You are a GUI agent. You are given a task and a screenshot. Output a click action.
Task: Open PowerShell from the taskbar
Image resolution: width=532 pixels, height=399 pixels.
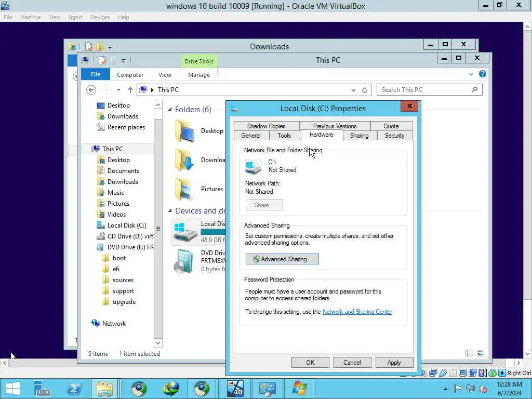(74, 389)
